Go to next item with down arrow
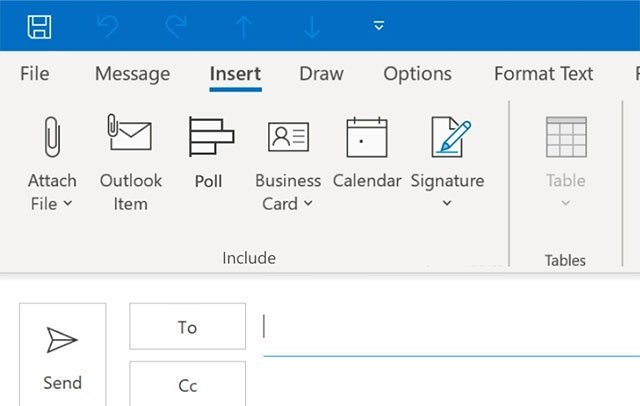640x406 pixels. [x=312, y=26]
